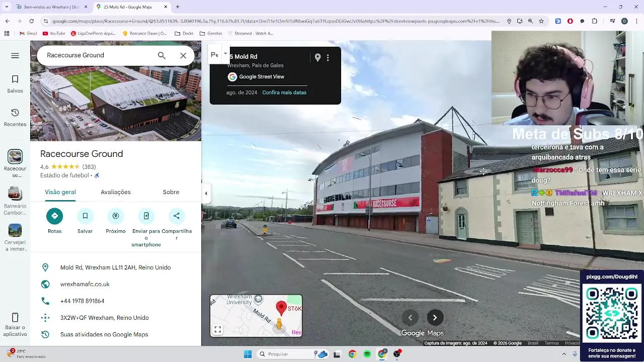Click the Compartilhar share button
This screenshot has height=362, width=644.
pyautogui.click(x=177, y=216)
